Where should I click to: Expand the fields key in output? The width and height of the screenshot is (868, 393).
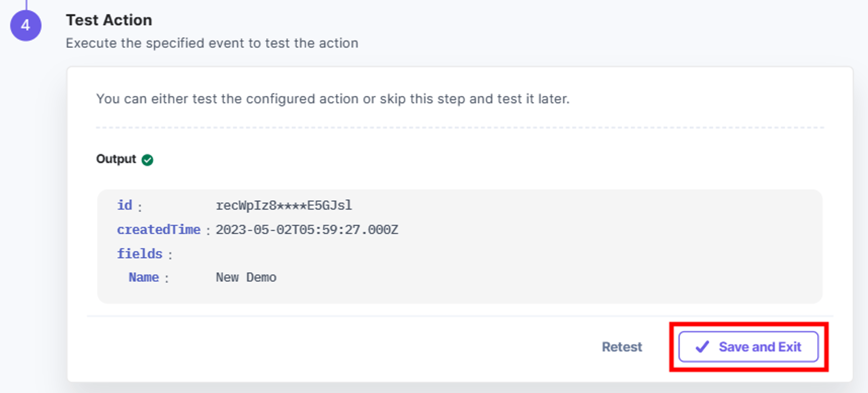click(139, 254)
